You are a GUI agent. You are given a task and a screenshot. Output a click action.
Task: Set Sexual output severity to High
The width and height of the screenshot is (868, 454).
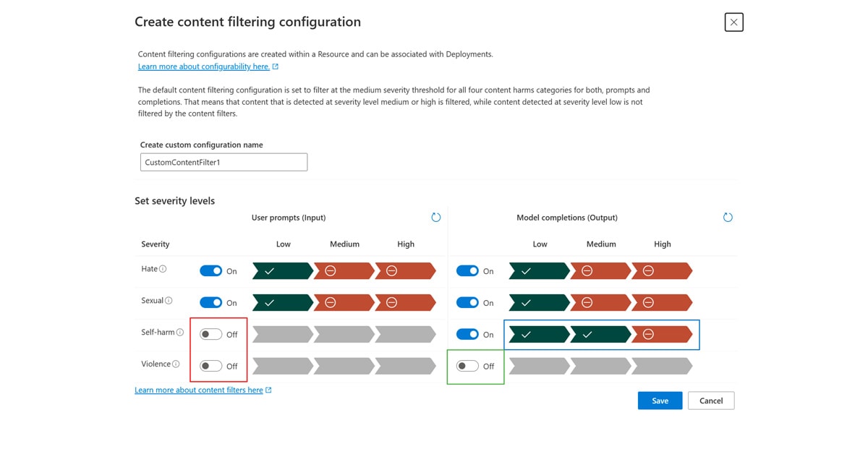663,302
